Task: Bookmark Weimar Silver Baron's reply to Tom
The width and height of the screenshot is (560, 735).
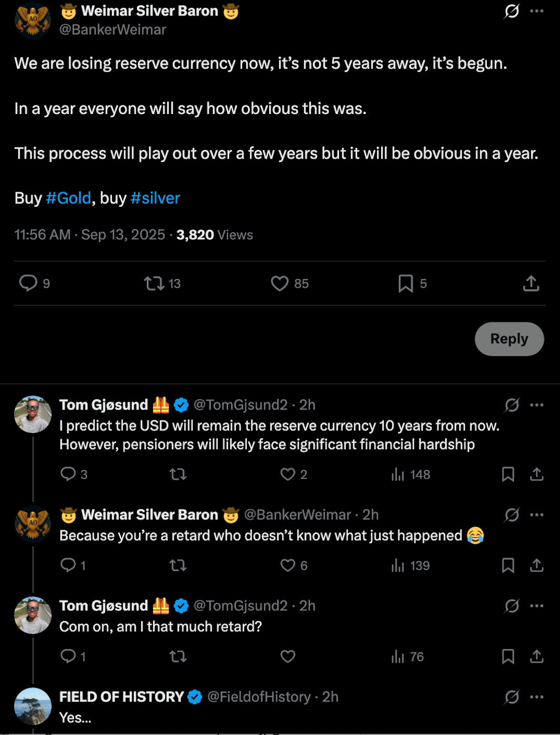Action: pyautogui.click(x=508, y=566)
